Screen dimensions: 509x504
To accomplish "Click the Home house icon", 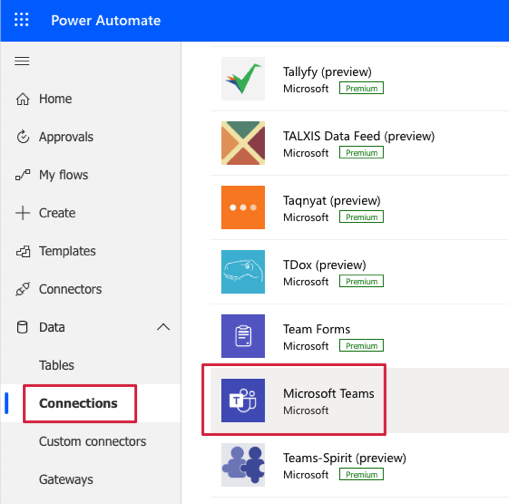I will [23, 99].
